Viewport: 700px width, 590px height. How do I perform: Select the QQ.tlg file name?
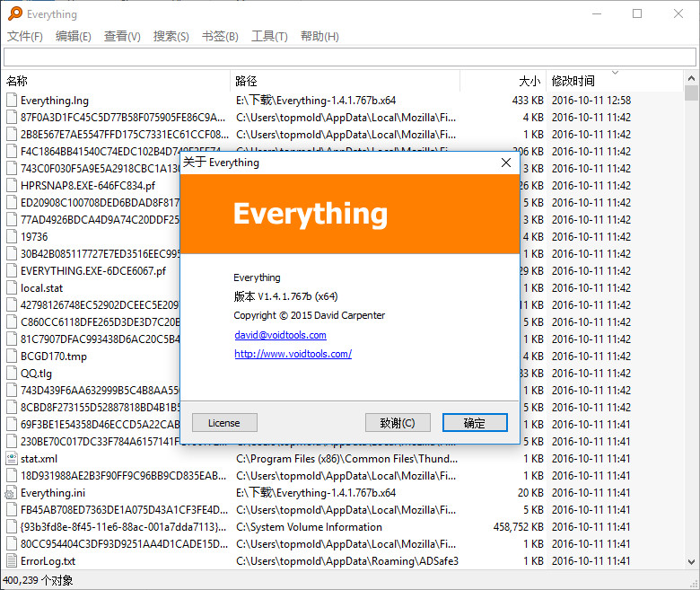point(36,374)
